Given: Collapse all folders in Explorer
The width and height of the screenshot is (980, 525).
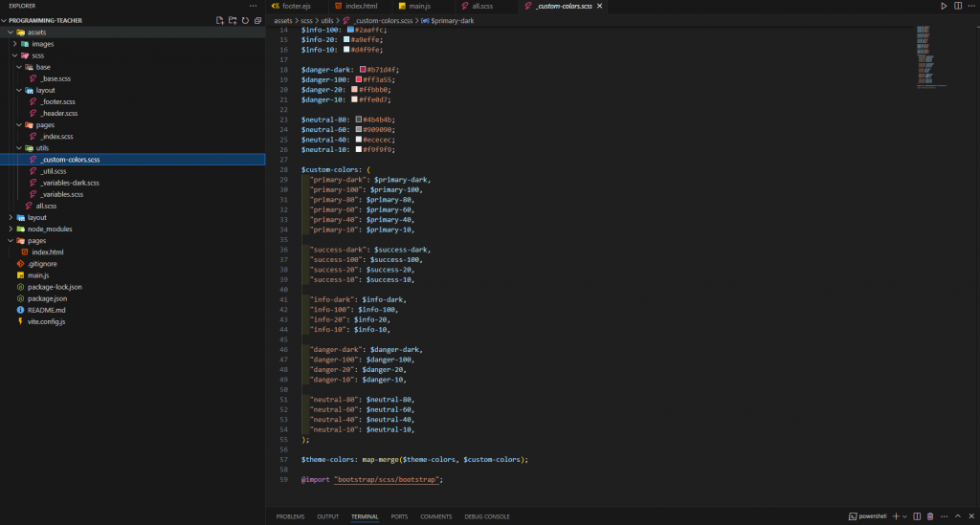Looking at the screenshot, I should coord(257,20).
